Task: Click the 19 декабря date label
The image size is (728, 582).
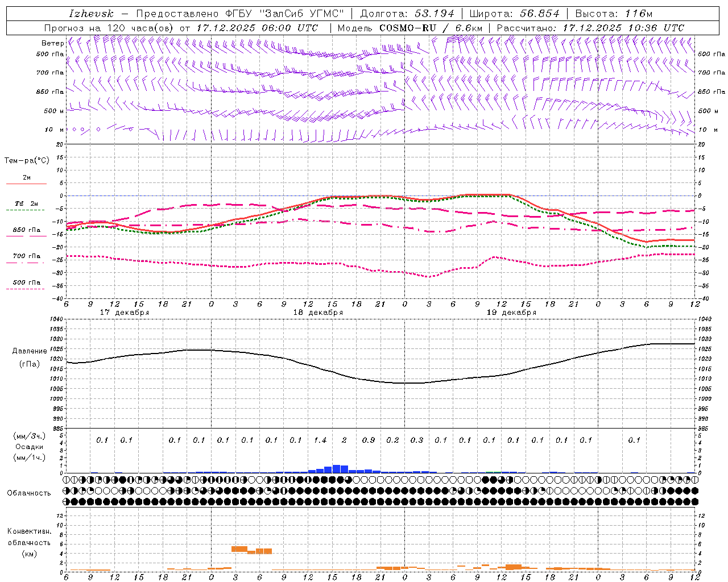Action: pos(511,313)
